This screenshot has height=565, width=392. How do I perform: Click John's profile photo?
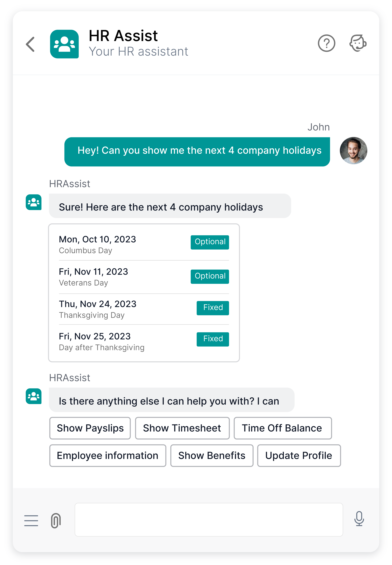click(x=353, y=151)
